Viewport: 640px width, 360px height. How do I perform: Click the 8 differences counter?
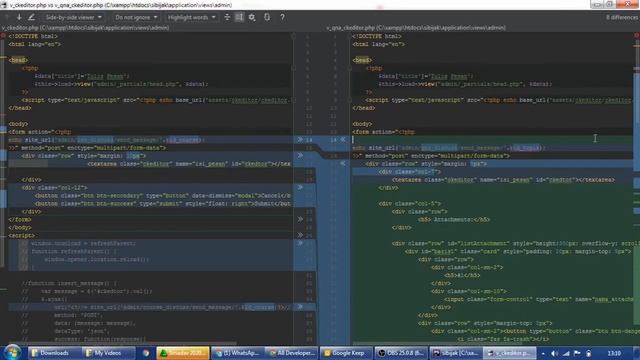pyautogui.click(x=621, y=18)
